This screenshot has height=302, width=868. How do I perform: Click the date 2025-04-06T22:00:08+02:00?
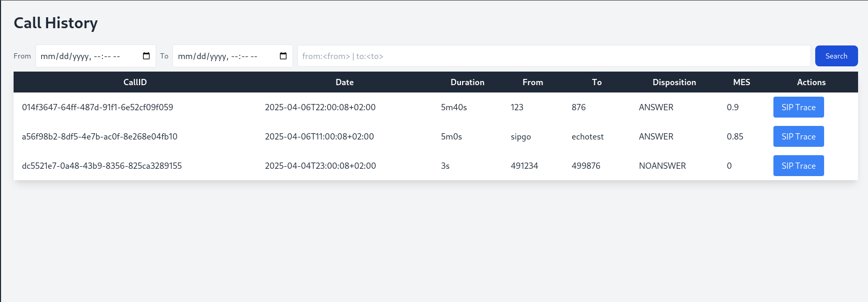320,107
